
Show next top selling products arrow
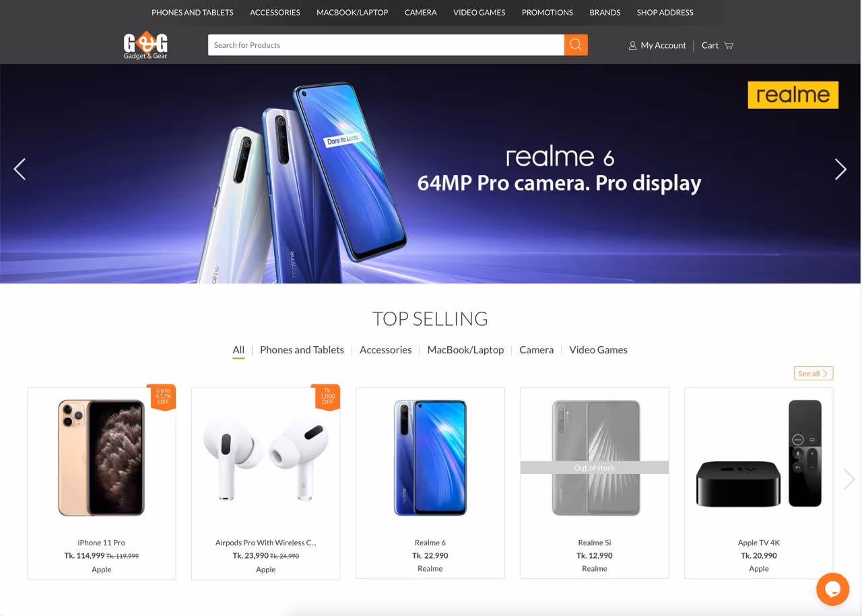(x=849, y=479)
